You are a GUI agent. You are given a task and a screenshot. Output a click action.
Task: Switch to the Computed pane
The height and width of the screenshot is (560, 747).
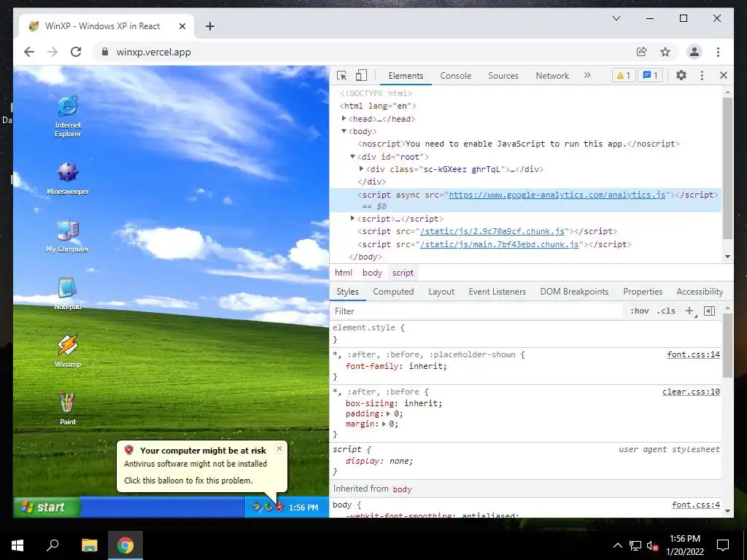(x=393, y=292)
